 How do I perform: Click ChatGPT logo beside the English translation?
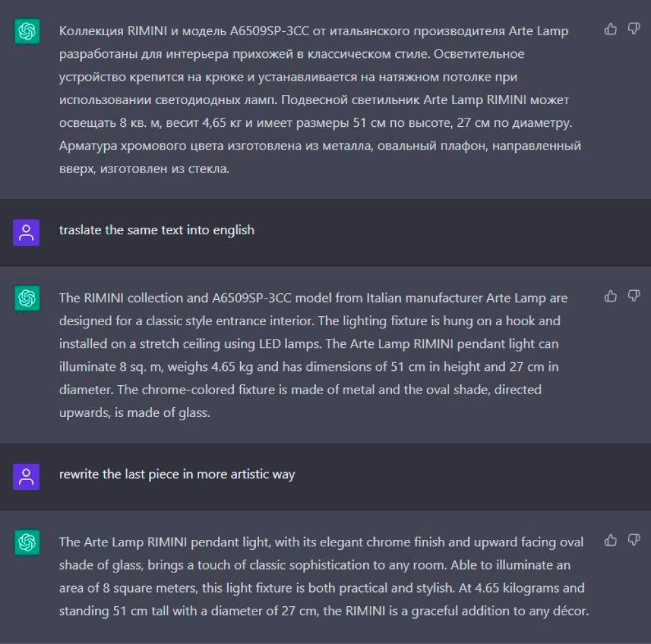click(x=27, y=298)
